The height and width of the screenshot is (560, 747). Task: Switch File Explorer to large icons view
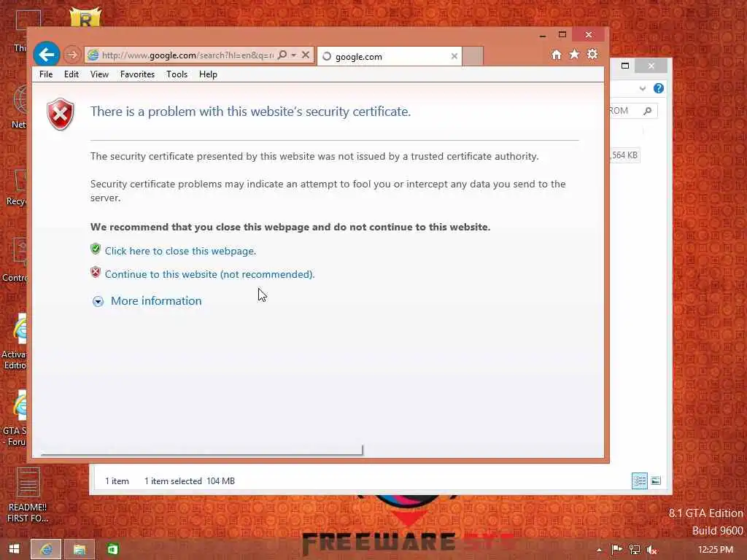[x=656, y=481]
